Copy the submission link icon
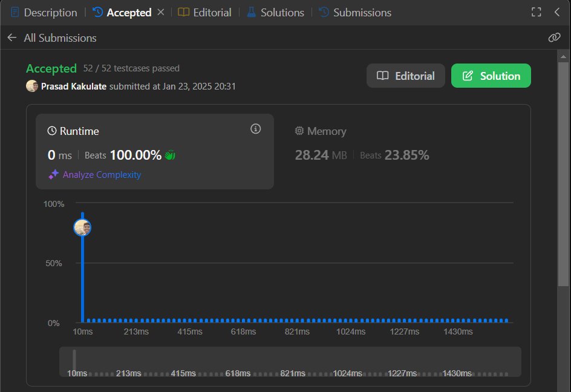The image size is (571, 392). point(554,37)
